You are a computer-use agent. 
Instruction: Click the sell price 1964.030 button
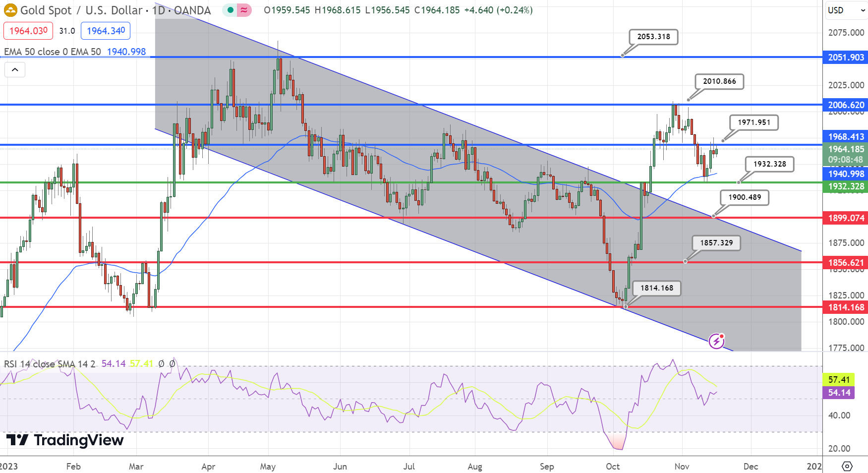28,31
